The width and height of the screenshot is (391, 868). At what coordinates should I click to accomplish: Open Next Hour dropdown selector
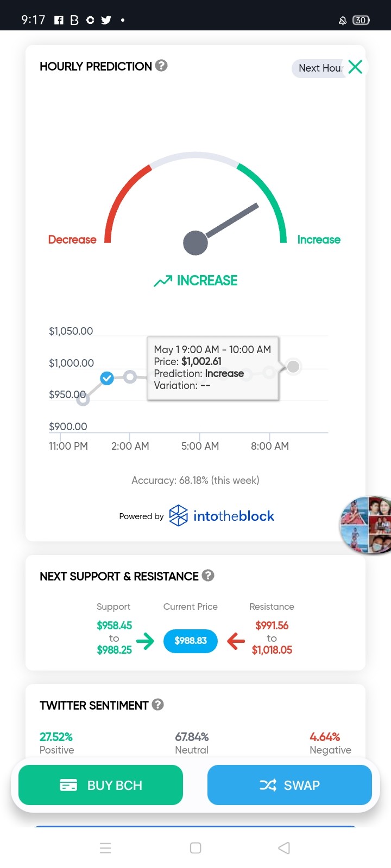point(320,68)
